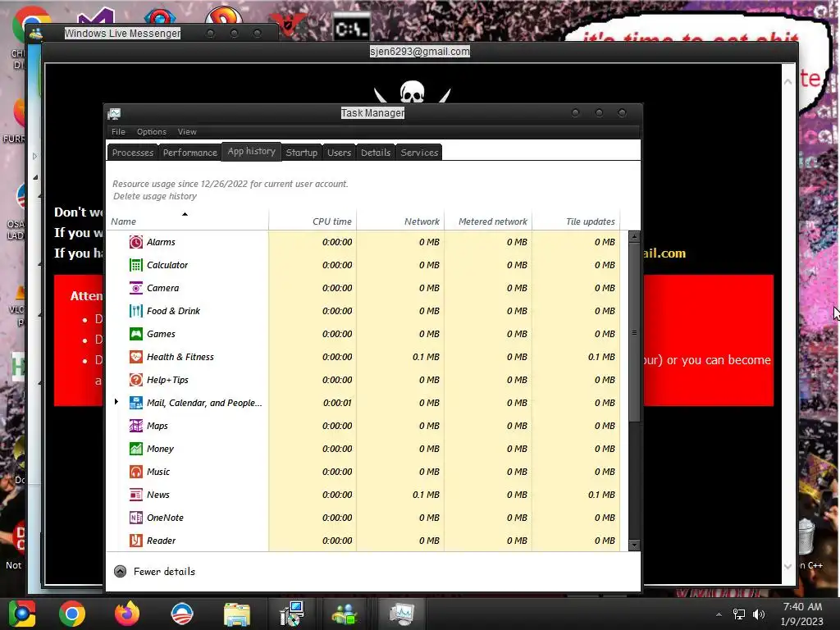Click the Maps app icon
Screen dimensions: 840x630
[136, 427]
